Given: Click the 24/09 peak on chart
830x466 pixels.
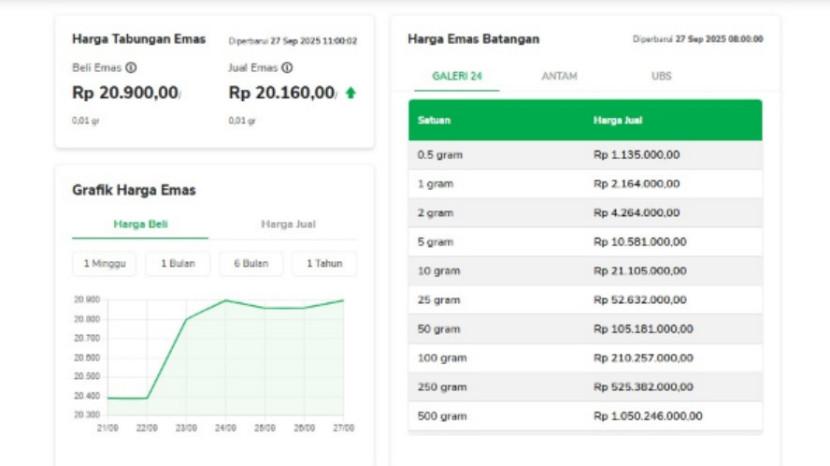Looking at the screenshot, I should tap(226, 300).
